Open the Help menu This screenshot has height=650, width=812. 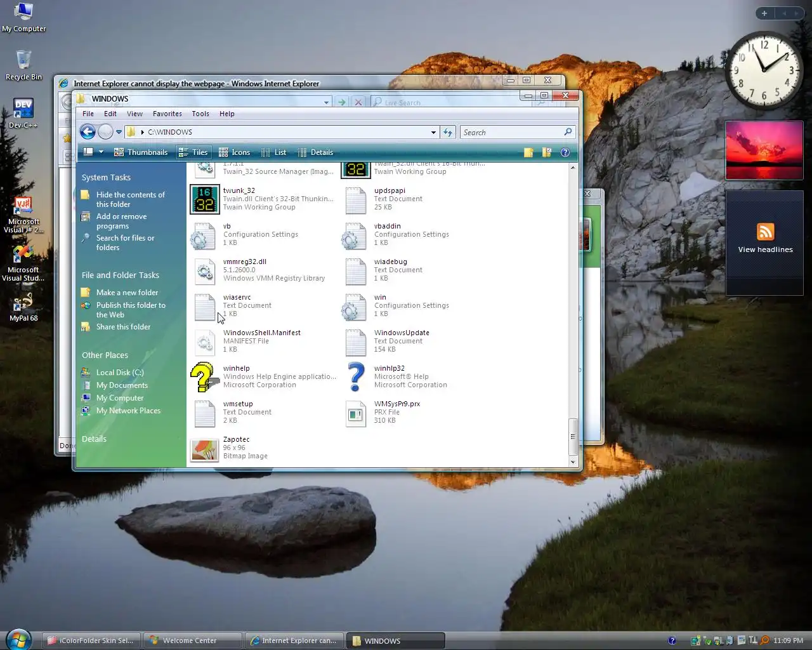(227, 114)
